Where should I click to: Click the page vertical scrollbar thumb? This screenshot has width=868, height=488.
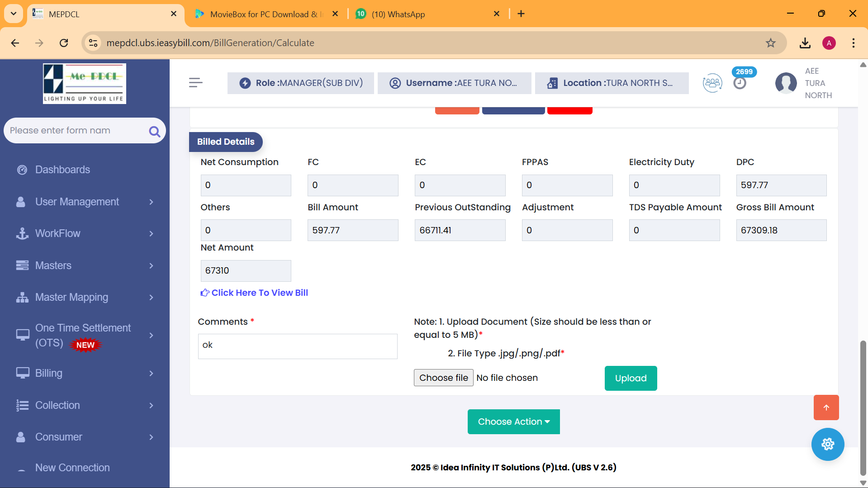pos(863,408)
